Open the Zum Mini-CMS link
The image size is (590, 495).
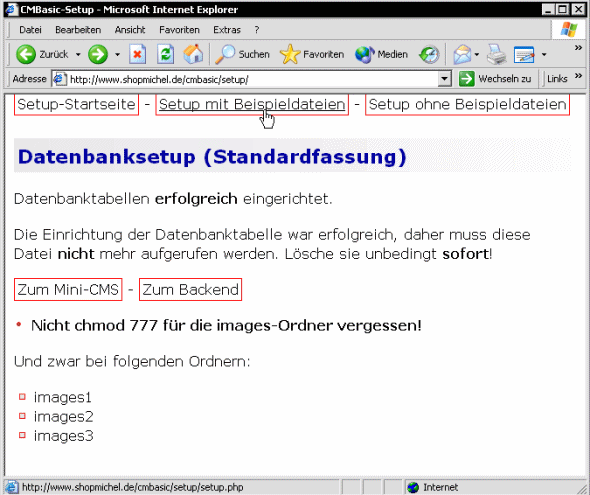tap(68, 290)
